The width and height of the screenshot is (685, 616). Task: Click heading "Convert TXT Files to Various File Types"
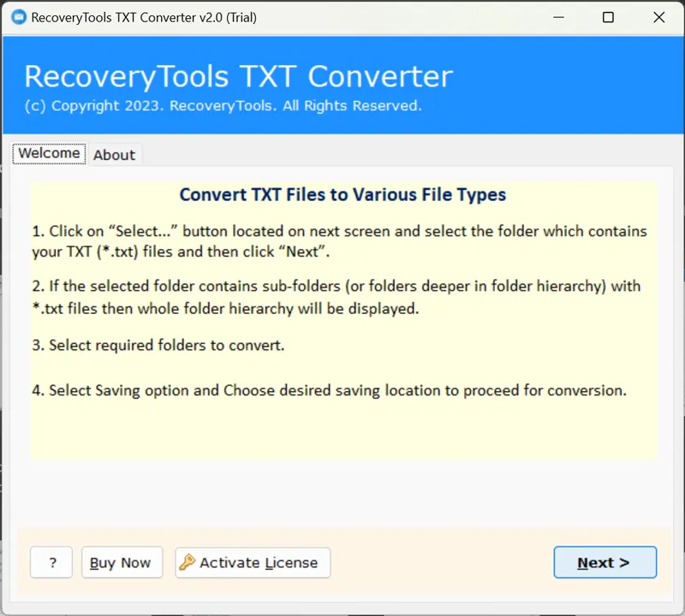(x=343, y=195)
